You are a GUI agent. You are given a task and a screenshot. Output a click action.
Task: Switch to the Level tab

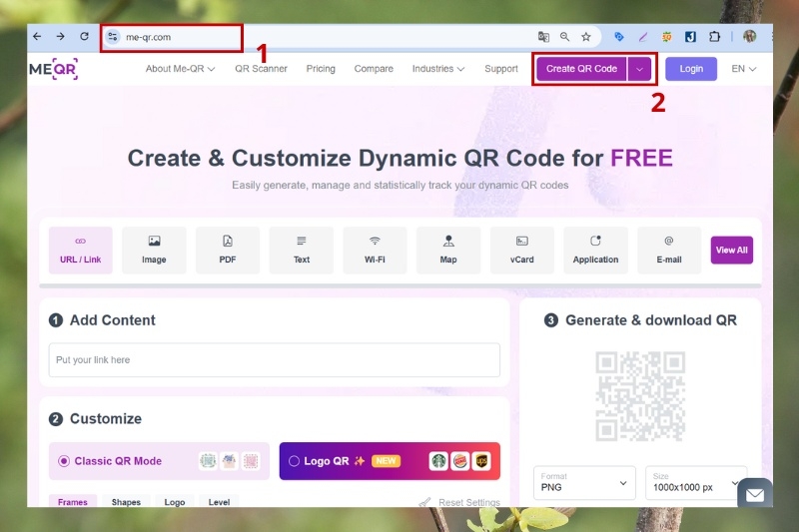click(x=219, y=501)
